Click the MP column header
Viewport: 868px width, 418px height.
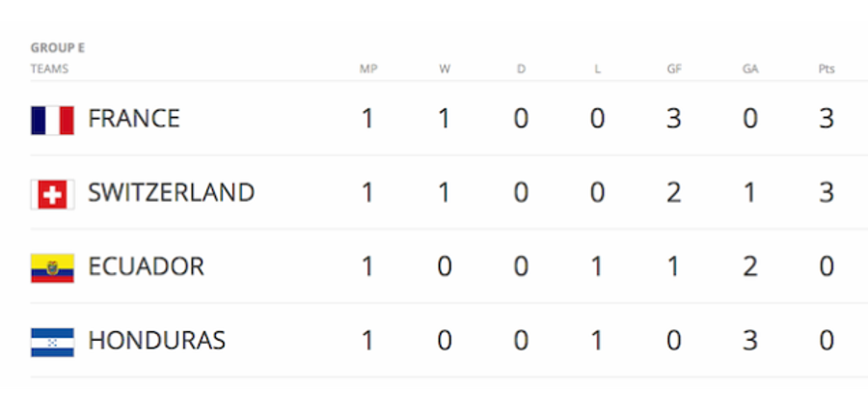click(x=368, y=70)
